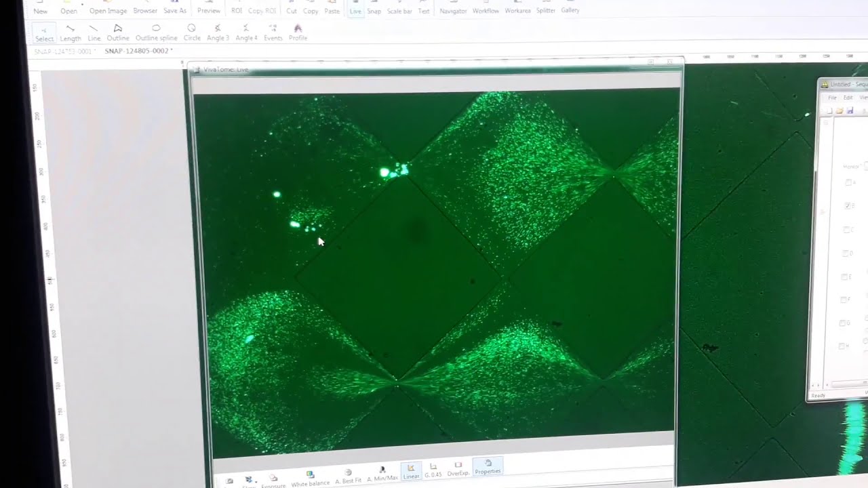Viewport: 868px width, 488px height.
Task: Open Edit menu in Untitled window
Action: pos(848,98)
